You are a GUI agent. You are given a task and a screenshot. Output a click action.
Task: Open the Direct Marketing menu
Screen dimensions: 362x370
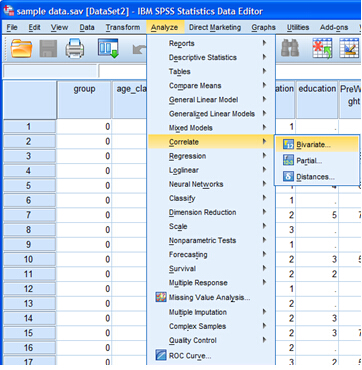coord(215,27)
